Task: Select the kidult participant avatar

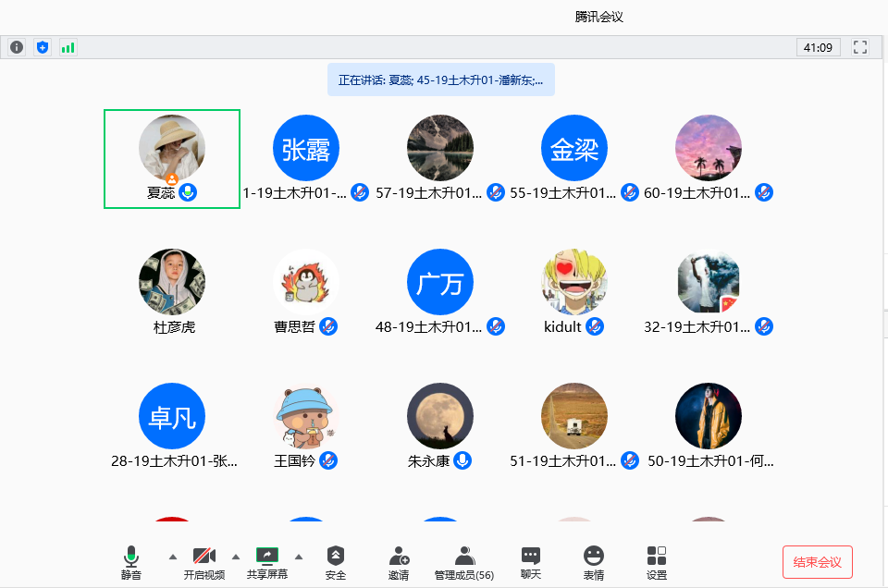Action: 574,282
